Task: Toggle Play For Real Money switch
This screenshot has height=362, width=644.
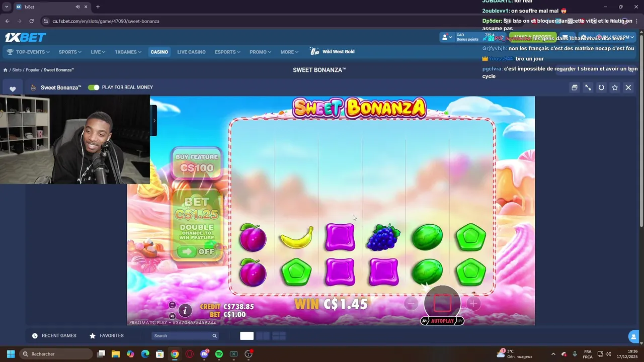Action: click(94, 87)
